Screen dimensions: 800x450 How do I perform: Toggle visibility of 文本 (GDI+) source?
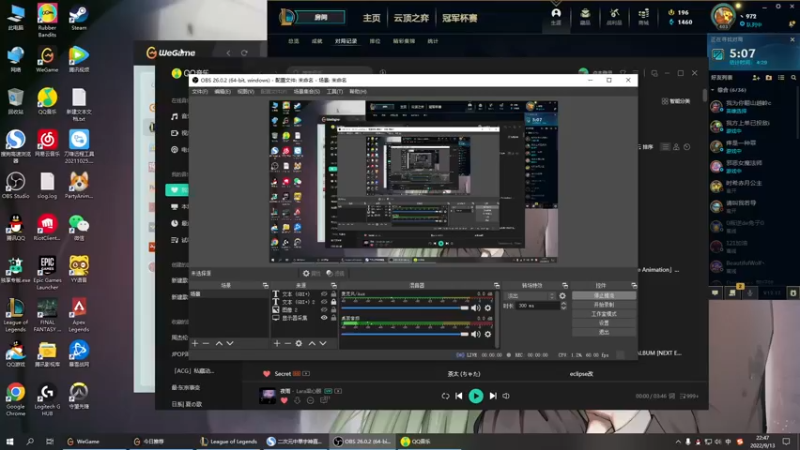click(x=324, y=294)
